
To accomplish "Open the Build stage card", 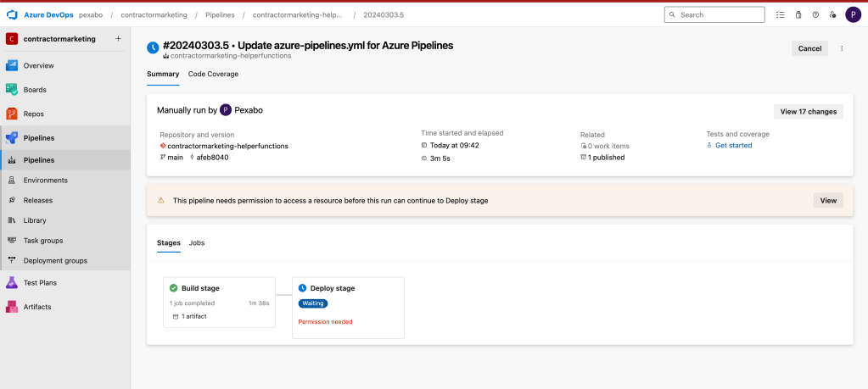I will pos(219,303).
